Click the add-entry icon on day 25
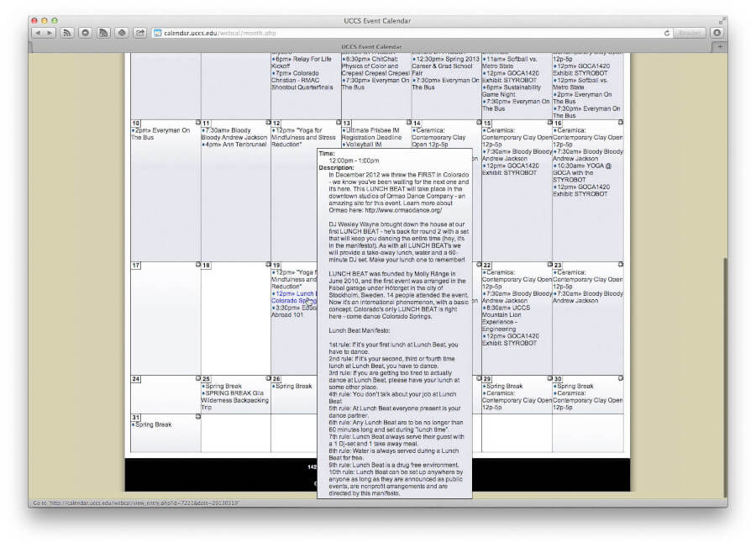Screen dimensions: 756x548 [268, 378]
